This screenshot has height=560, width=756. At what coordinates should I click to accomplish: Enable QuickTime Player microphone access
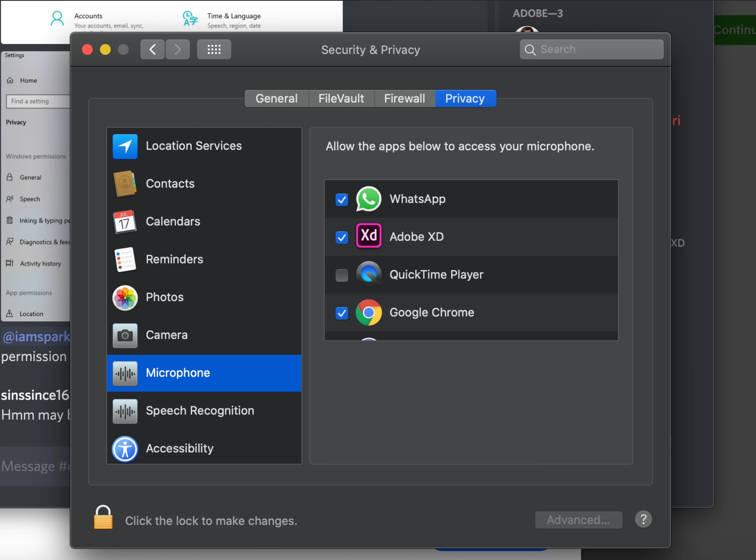[341, 275]
